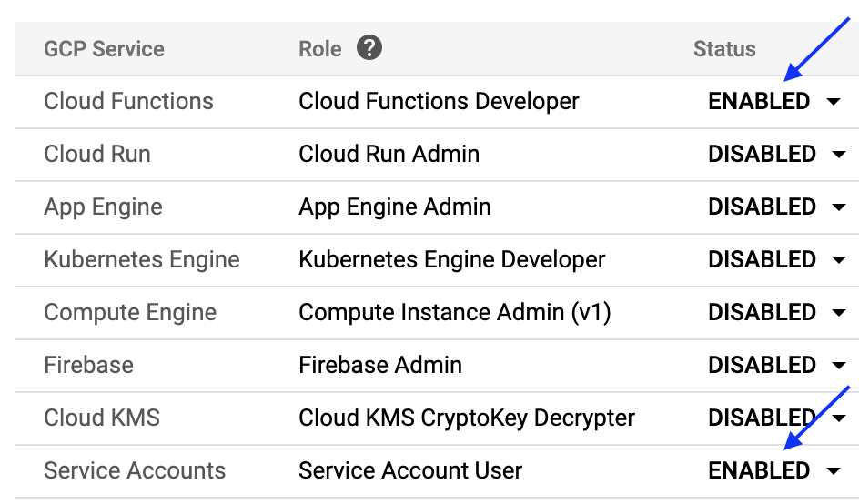Image resolution: width=859 pixels, height=504 pixels.
Task: Click the Cloud Run service row label
Action: coord(97,154)
